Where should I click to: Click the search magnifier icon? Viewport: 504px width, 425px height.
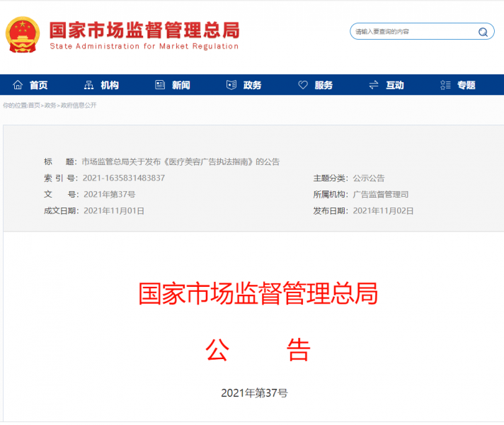pyautogui.click(x=483, y=32)
